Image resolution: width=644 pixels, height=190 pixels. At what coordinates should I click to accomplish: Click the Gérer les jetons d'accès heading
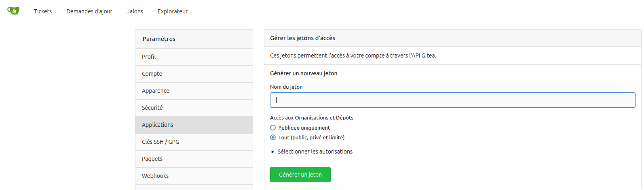[x=303, y=38]
